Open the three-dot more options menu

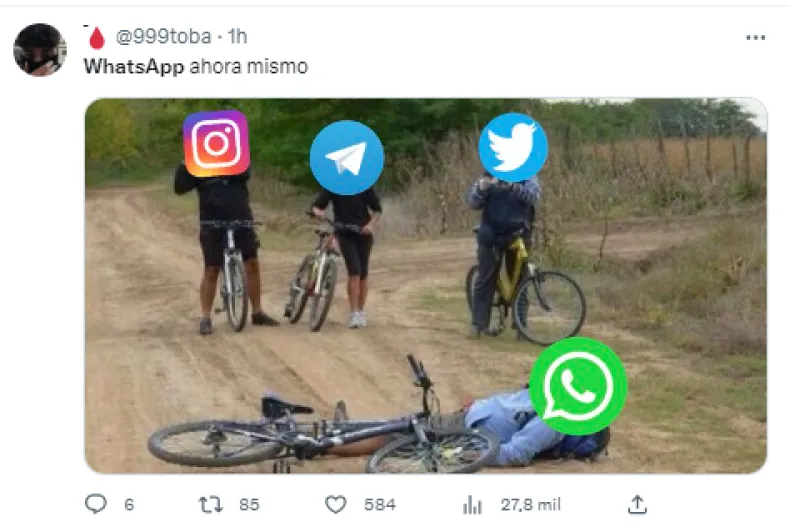(755, 37)
